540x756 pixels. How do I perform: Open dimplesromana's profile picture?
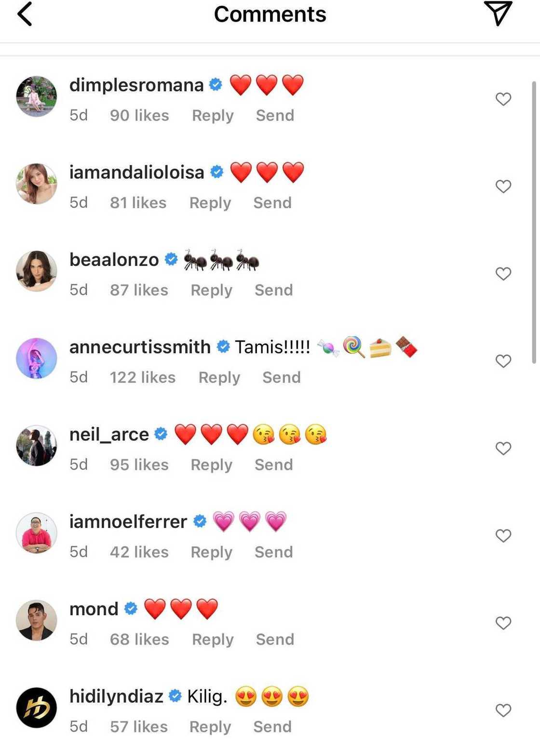pyautogui.click(x=37, y=96)
